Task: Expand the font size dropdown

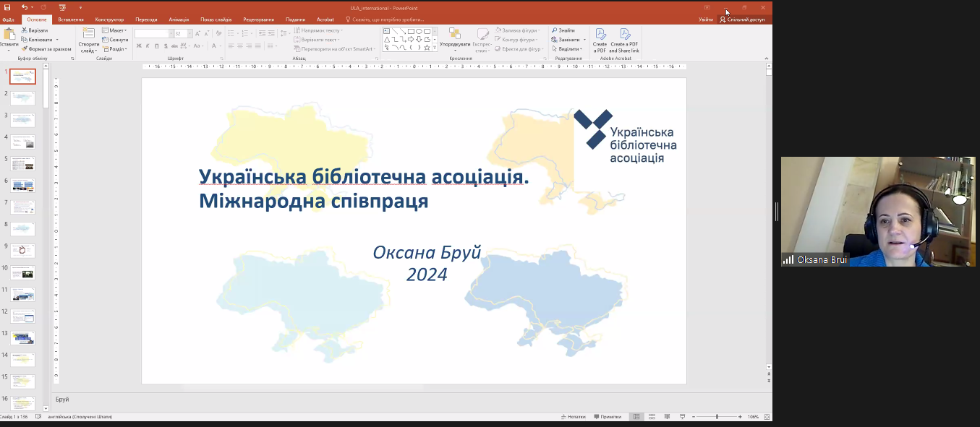Action: point(189,33)
